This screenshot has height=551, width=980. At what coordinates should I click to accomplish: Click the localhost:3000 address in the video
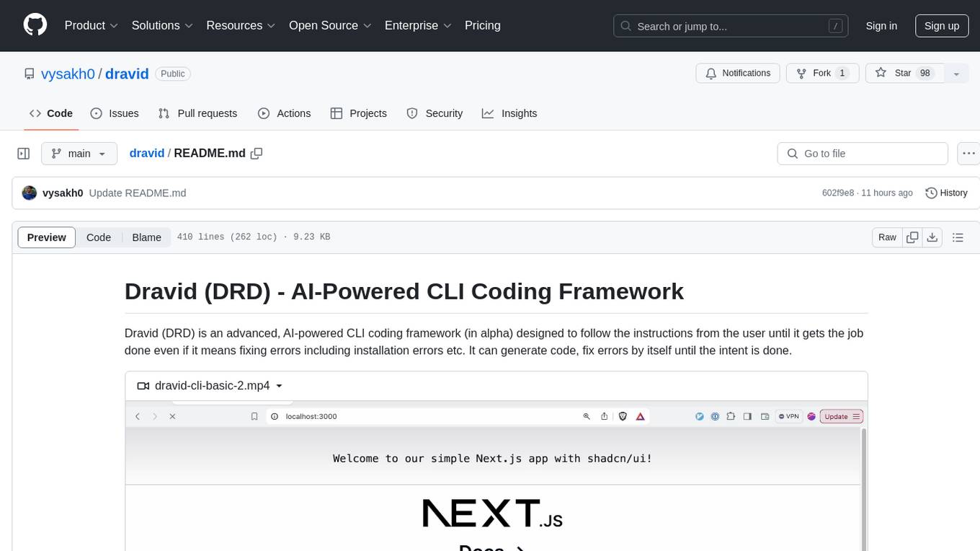click(x=311, y=416)
